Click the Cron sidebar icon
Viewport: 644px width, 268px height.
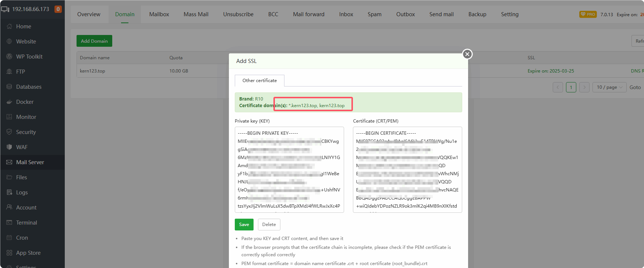(x=9, y=238)
